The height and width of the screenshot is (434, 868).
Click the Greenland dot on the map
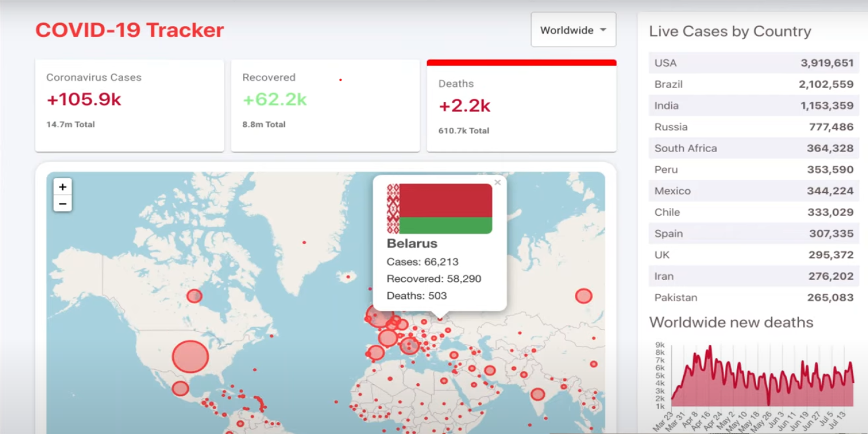(x=304, y=242)
